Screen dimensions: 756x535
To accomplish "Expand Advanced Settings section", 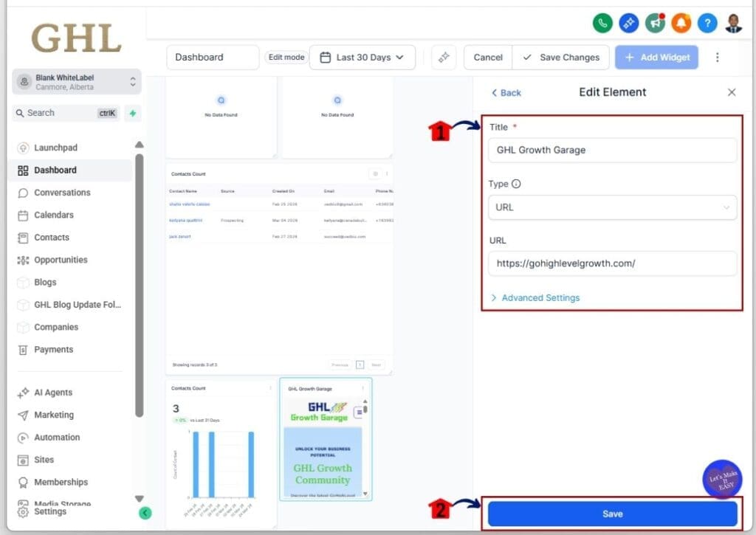I will coord(535,298).
